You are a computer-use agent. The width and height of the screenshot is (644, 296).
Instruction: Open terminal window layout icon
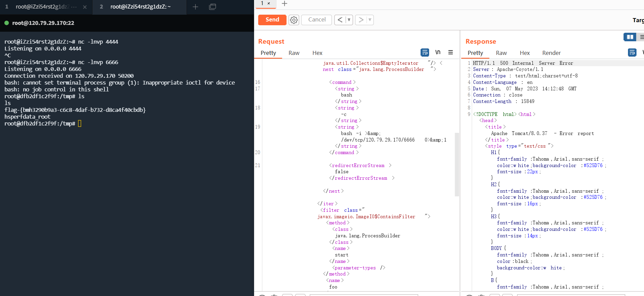pos(213,7)
